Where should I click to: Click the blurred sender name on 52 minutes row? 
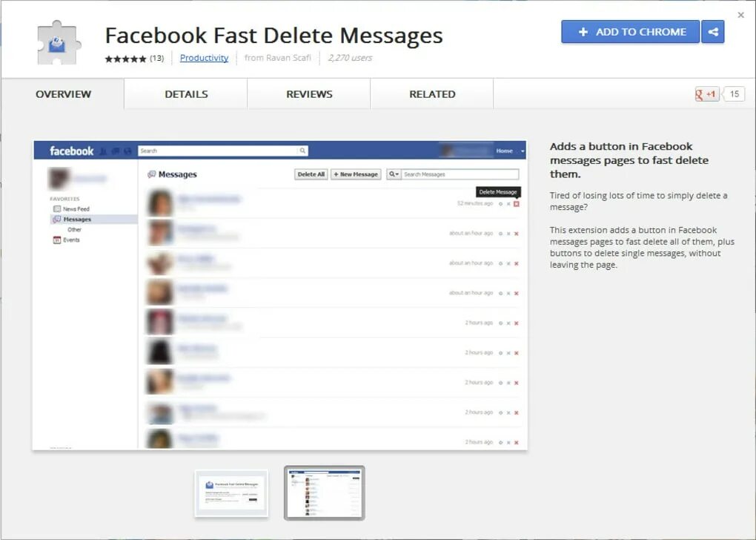point(208,199)
